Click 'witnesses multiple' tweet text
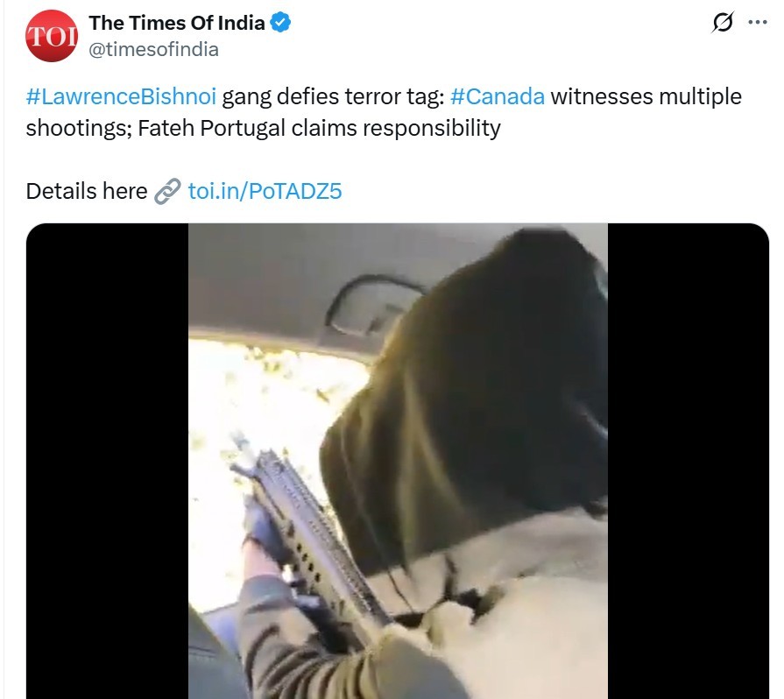 [646, 96]
